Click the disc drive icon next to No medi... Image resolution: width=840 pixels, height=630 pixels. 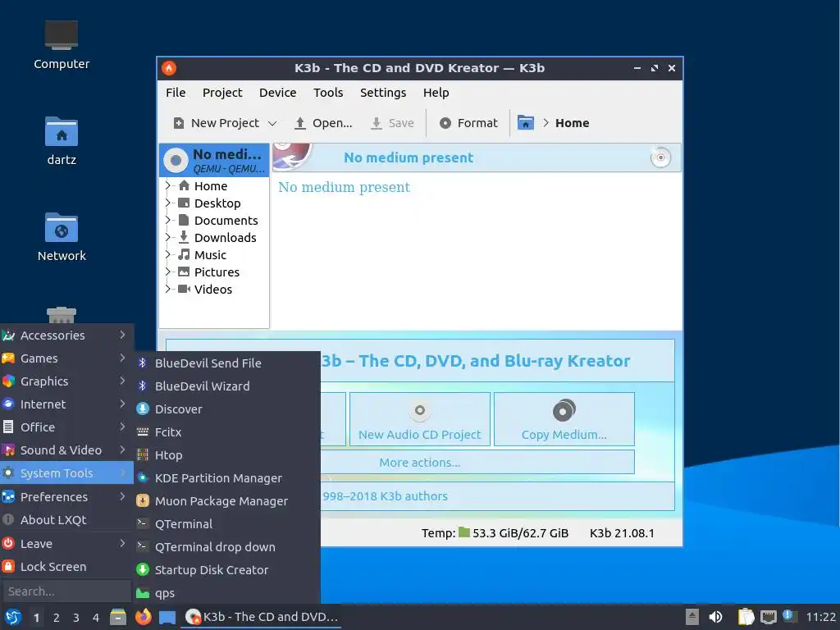click(x=176, y=160)
